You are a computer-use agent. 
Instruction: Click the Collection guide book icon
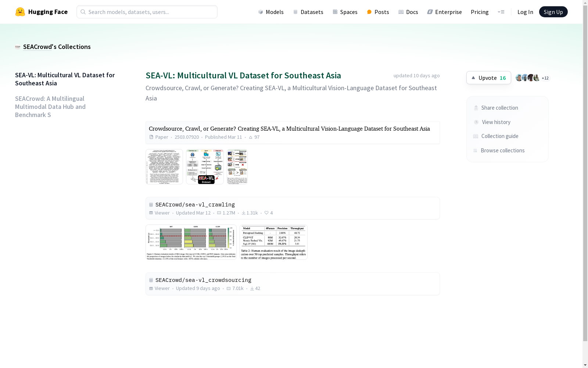coord(476,136)
